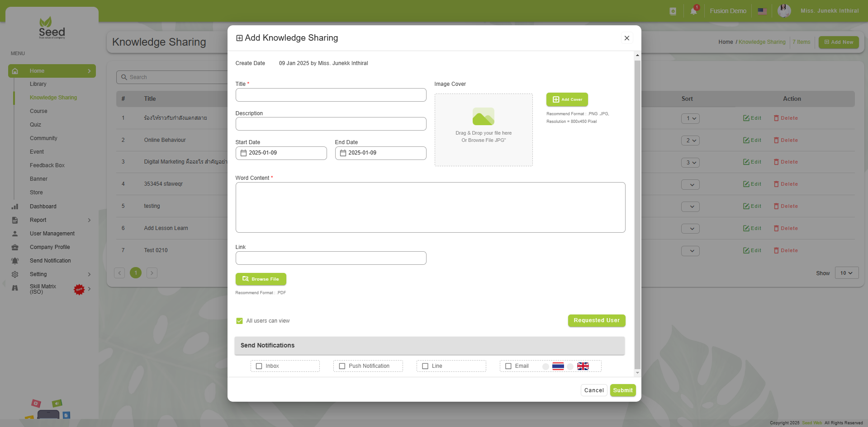Uncheck All users can view
868x427 pixels.
click(x=240, y=321)
